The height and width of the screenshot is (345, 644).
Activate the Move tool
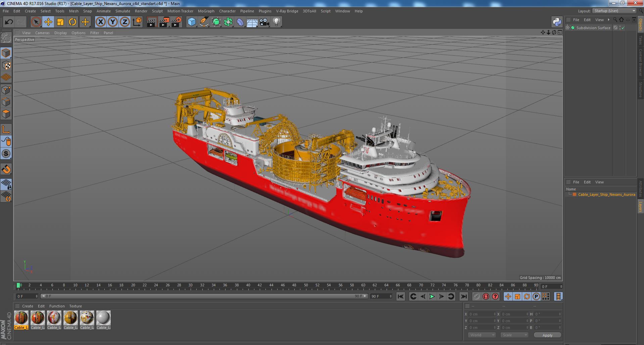point(48,22)
